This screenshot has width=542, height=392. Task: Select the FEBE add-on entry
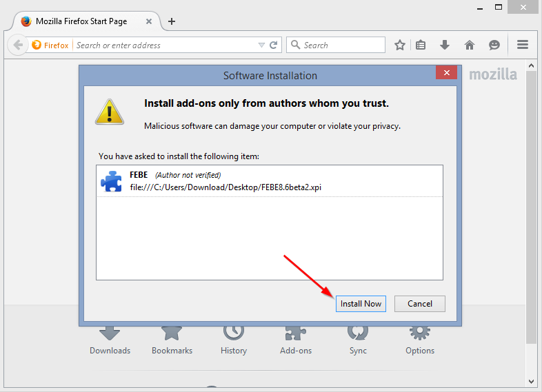click(x=270, y=181)
